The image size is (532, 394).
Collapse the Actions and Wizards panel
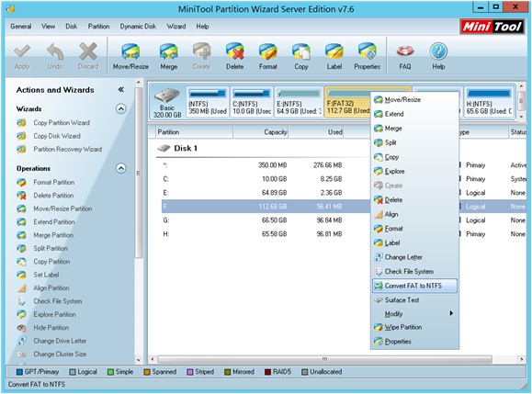click(120, 89)
